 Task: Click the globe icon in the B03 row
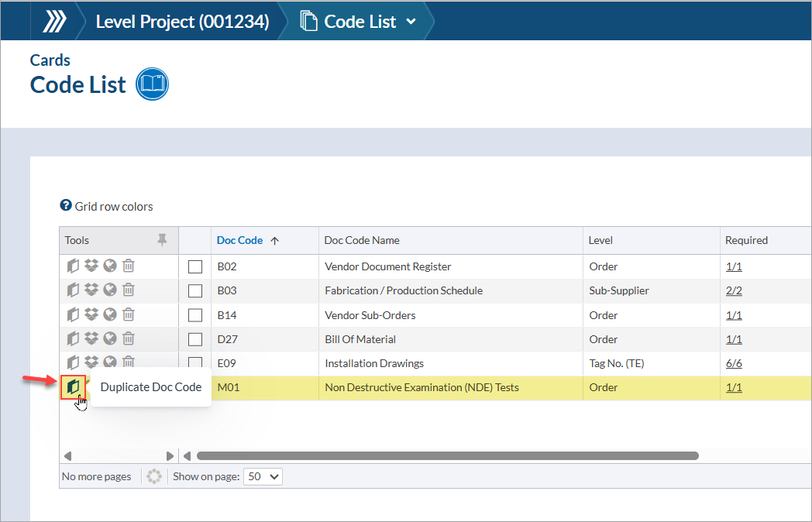tap(110, 290)
